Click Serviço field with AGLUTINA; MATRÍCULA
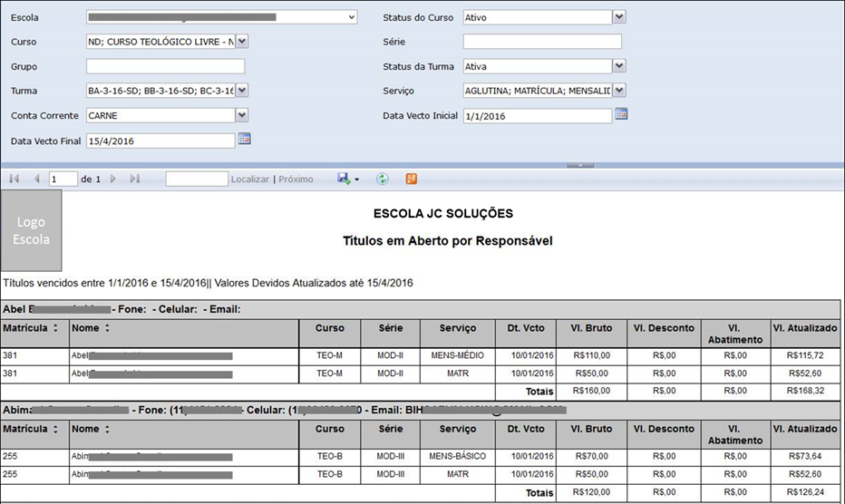Image resolution: width=845 pixels, height=504 pixels. coord(538,91)
